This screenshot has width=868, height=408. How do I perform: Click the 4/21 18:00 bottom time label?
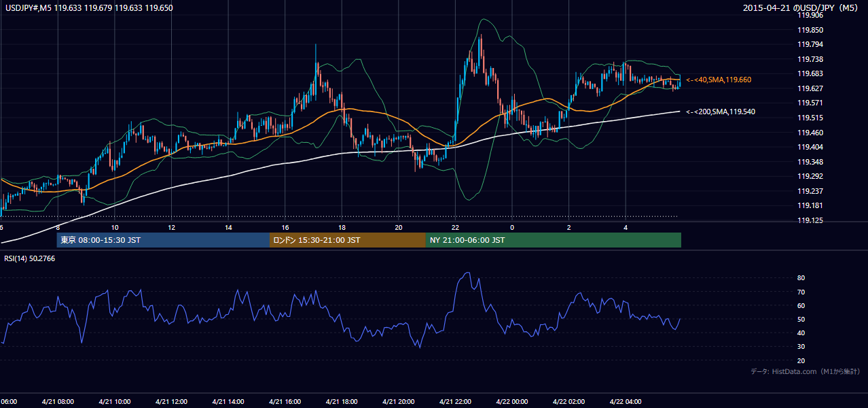tap(342, 401)
